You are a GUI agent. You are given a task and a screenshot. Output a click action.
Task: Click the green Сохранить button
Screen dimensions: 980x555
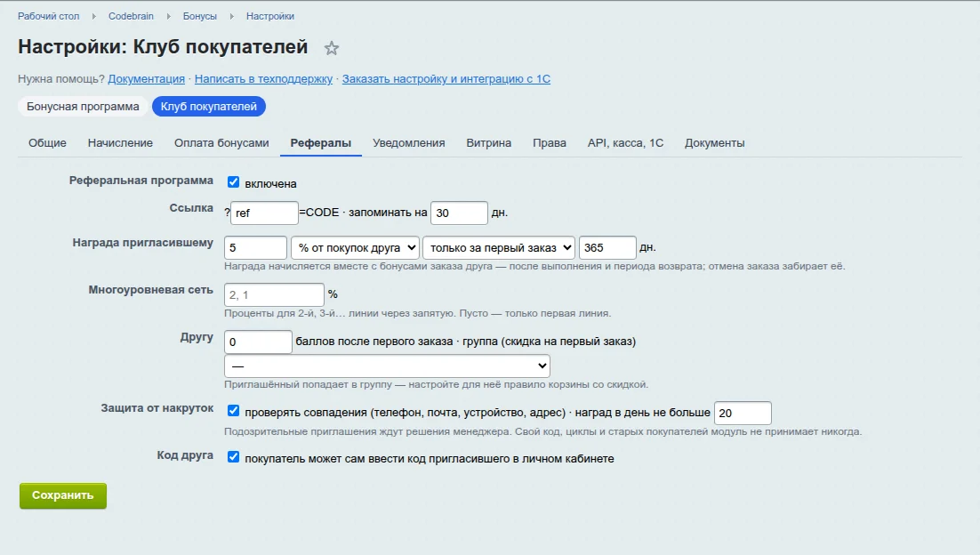[x=63, y=495]
